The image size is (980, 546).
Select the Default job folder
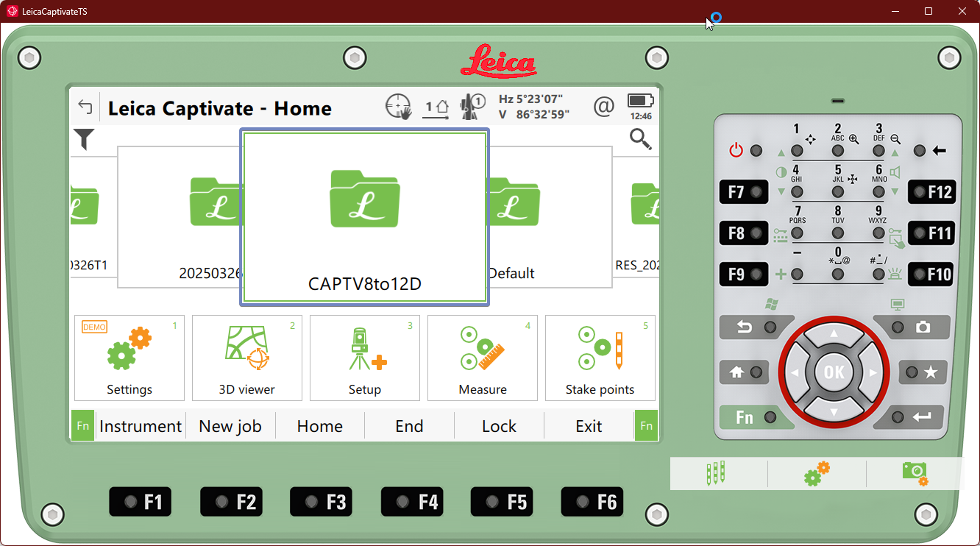pos(550,217)
